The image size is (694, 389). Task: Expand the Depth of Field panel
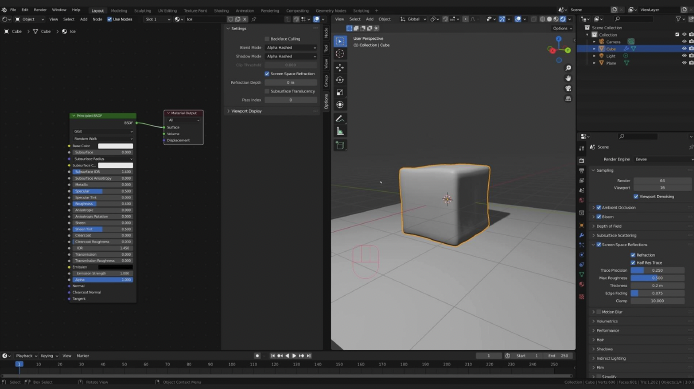[609, 226]
